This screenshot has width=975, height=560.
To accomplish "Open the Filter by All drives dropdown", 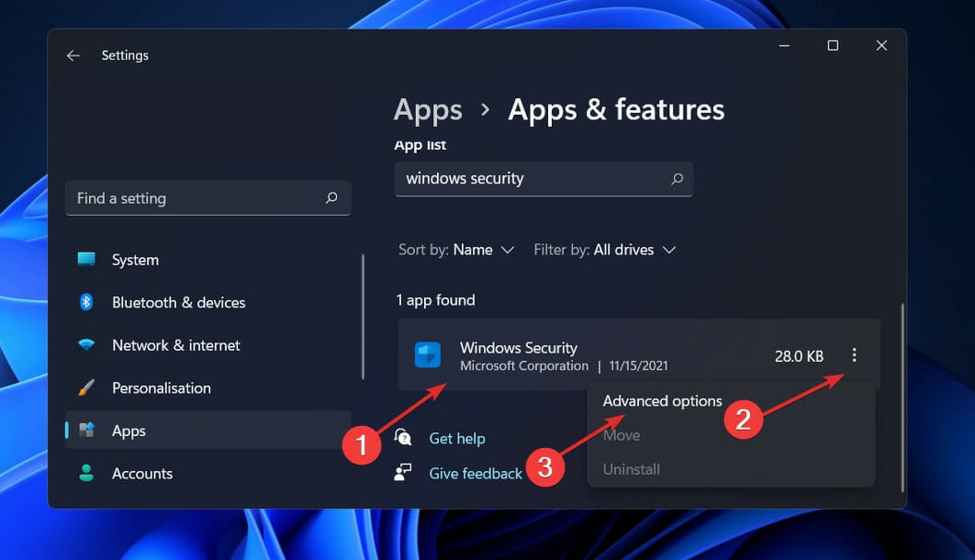I will tap(605, 249).
